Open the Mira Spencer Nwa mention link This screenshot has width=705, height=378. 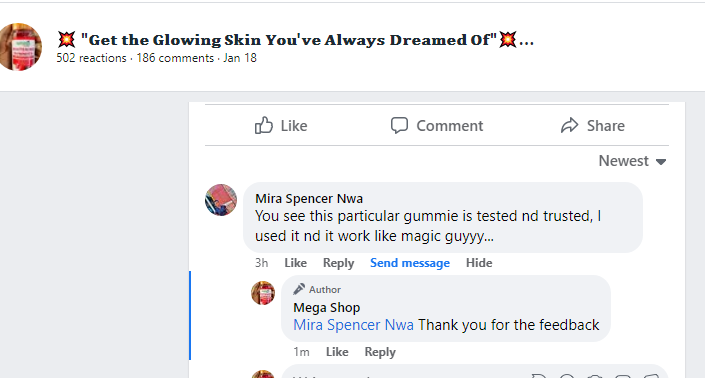(353, 325)
